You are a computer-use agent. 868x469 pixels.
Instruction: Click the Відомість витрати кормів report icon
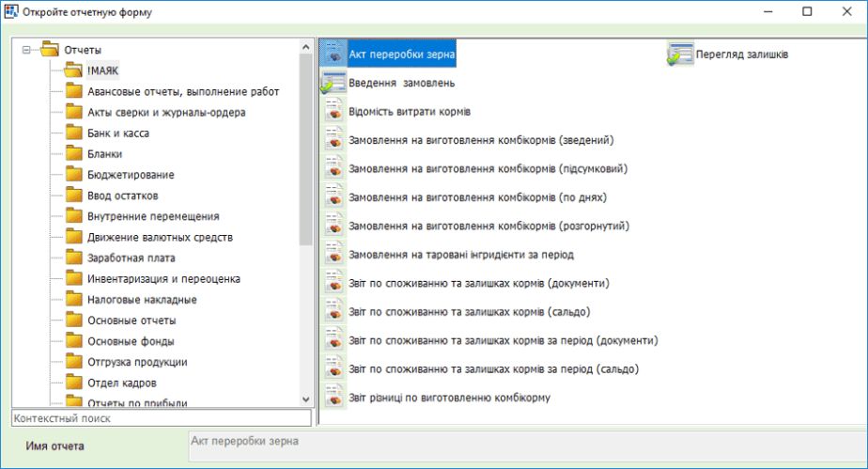pyautogui.click(x=334, y=112)
